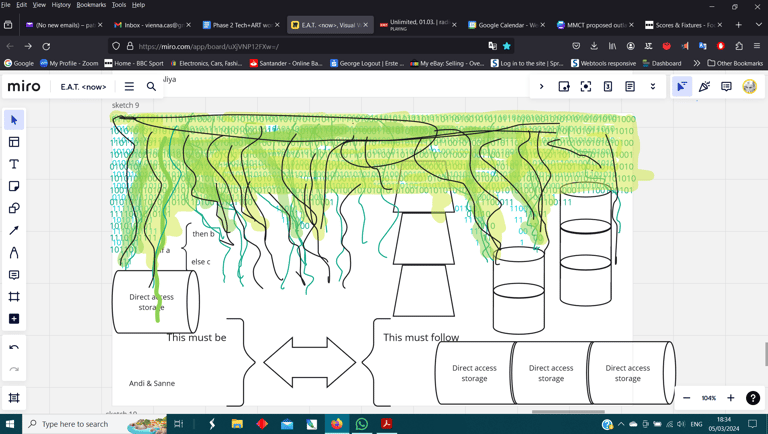
Task: Start Miro focus frame mode
Action: pyautogui.click(x=586, y=87)
